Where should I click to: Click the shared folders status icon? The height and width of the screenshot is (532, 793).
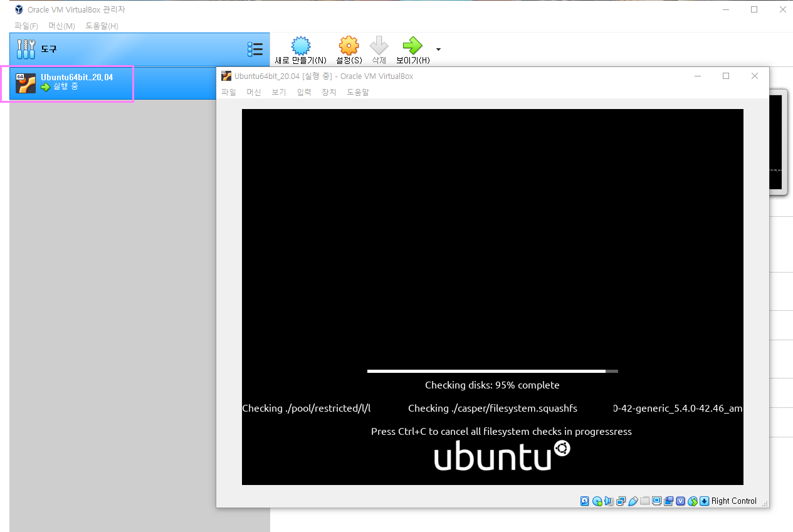click(644, 501)
